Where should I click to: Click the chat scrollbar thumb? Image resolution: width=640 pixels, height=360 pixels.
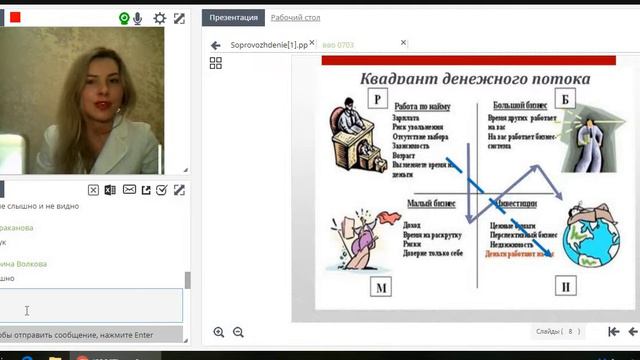(188, 280)
